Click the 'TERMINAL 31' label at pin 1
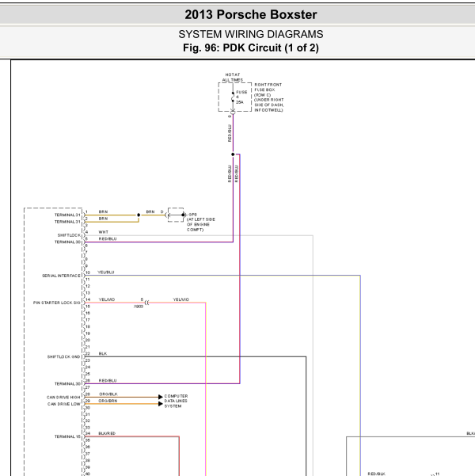The width and height of the screenshot is (475, 476). pos(67,215)
